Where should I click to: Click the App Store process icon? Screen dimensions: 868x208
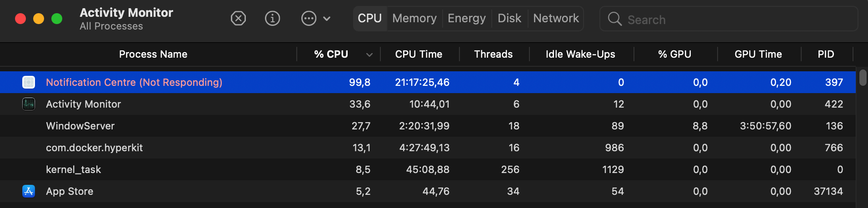(x=29, y=191)
